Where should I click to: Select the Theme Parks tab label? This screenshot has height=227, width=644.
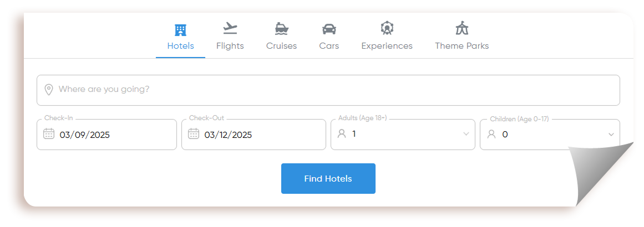tap(462, 46)
